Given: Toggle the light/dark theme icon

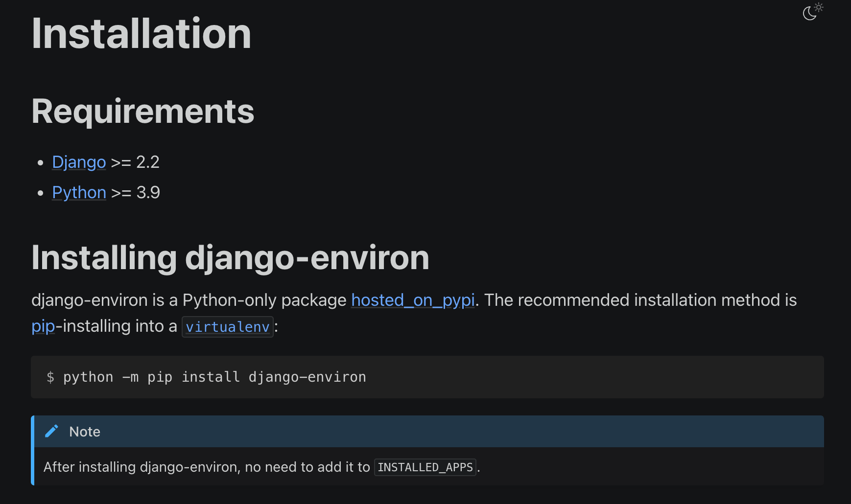Looking at the screenshot, I should 812,12.
